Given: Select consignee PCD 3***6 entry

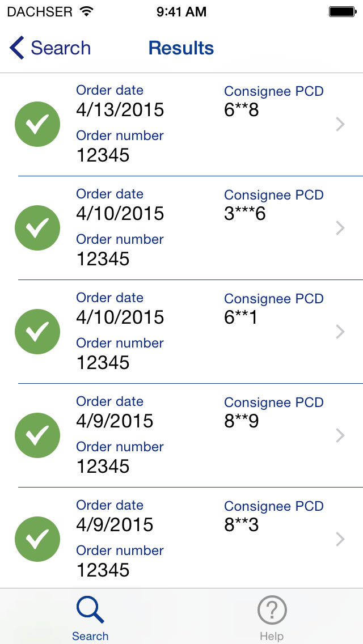Looking at the screenshot, I should coord(245,214).
